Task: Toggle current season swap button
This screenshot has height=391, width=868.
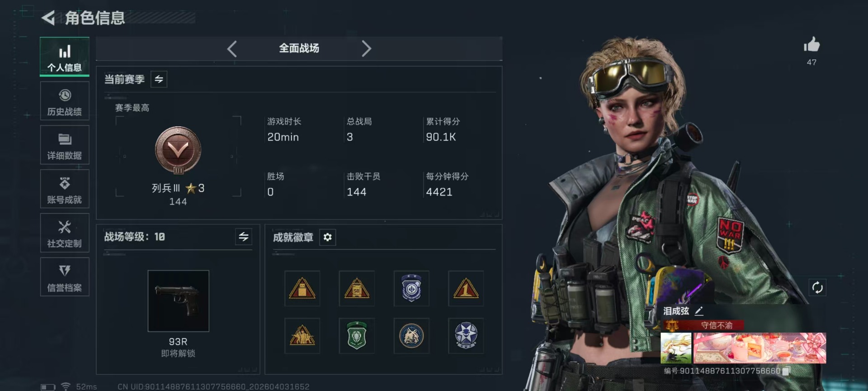Action: tap(159, 79)
